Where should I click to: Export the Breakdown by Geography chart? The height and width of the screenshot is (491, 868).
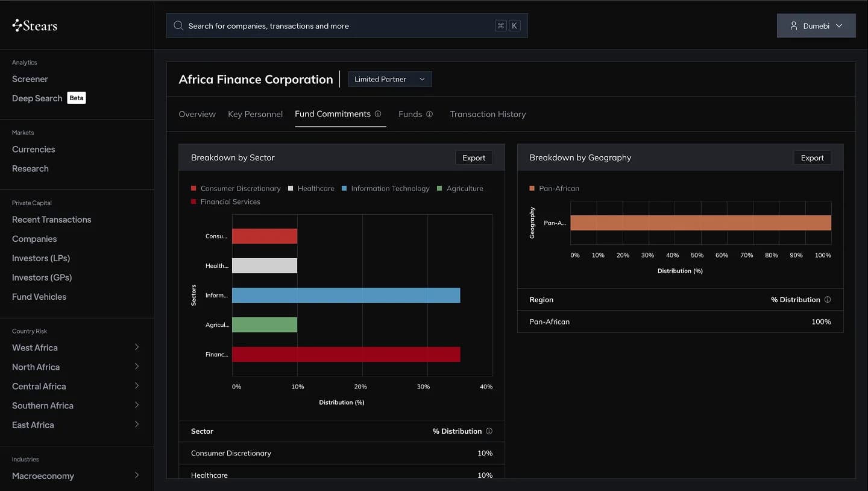click(x=813, y=157)
